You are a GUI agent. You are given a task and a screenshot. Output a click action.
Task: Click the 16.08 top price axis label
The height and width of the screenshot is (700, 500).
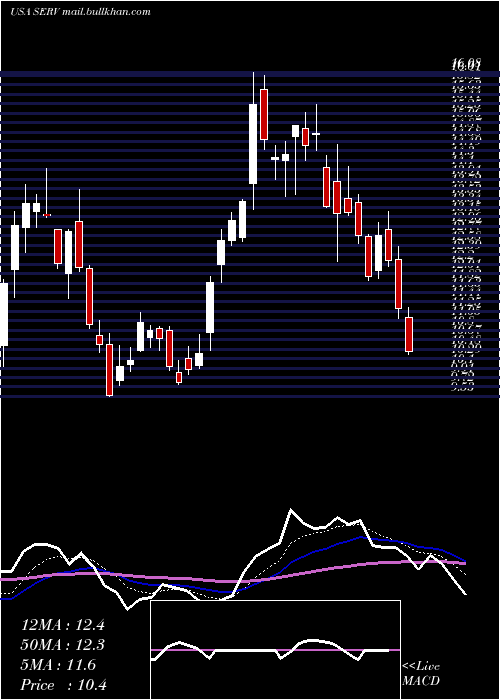pyautogui.click(x=466, y=66)
